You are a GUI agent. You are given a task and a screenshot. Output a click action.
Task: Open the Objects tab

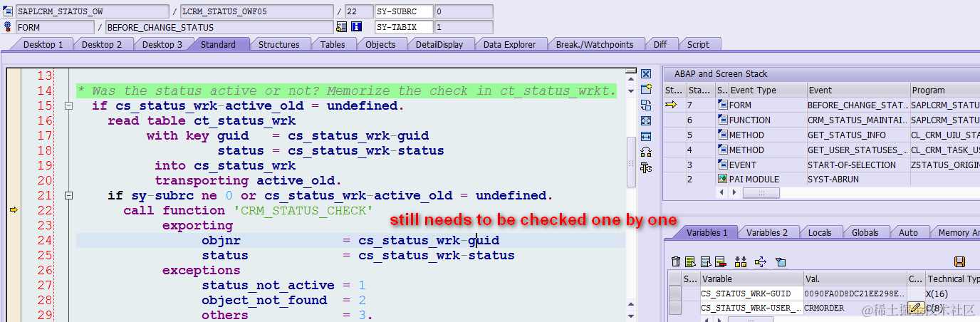[x=380, y=44]
